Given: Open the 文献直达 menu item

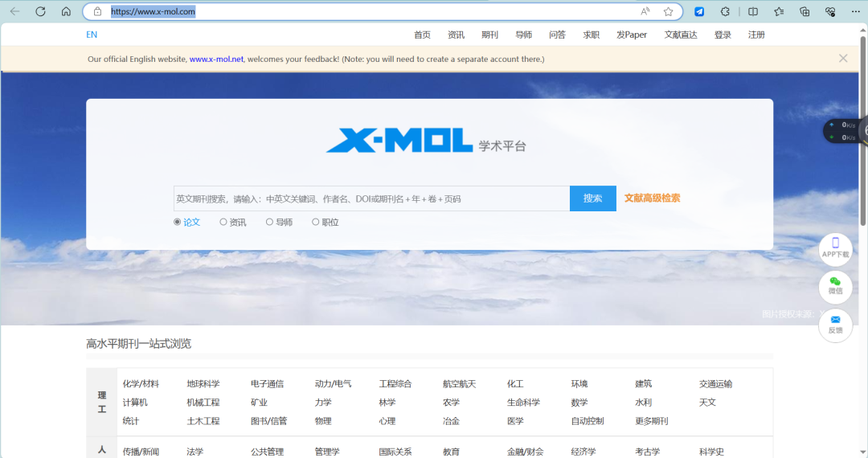Looking at the screenshot, I should [x=681, y=35].
